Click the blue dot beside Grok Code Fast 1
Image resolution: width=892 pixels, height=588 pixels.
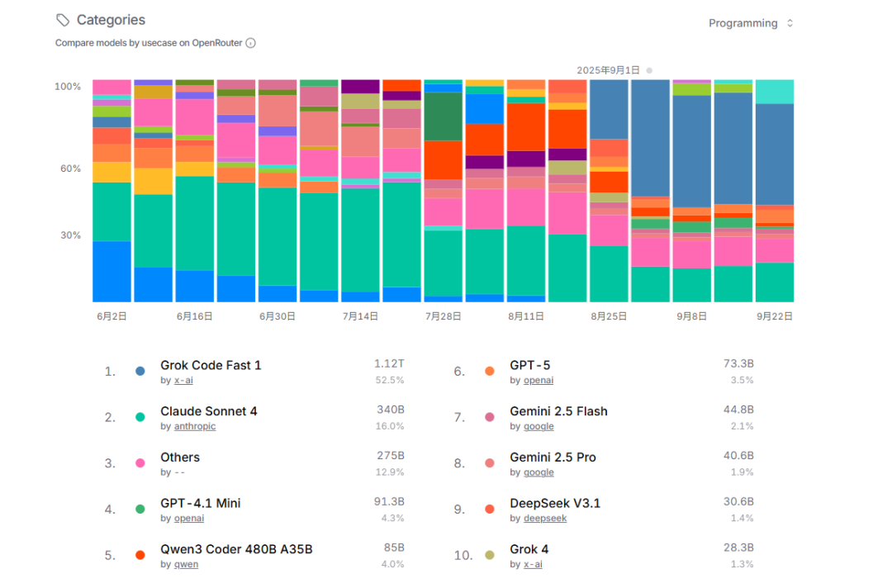coord(140,372)
